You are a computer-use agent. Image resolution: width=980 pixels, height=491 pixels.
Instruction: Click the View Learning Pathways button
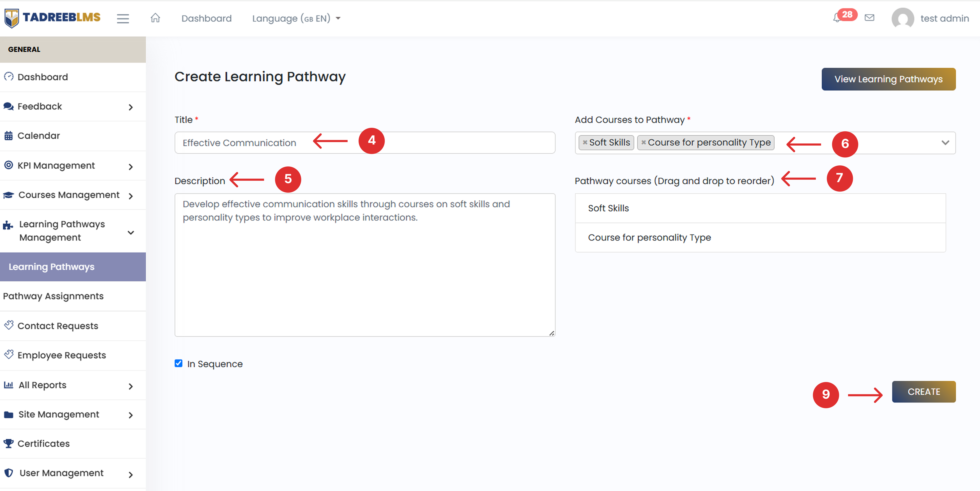[x=888, y=79]
